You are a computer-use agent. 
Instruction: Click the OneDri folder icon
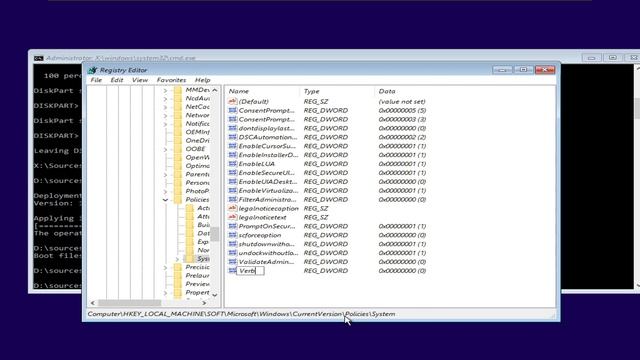coord(178,140)
